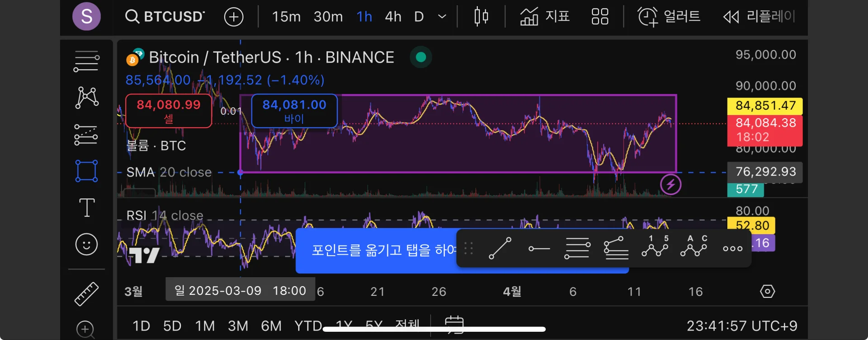The width and height of the screenshot is (868, 340).
Task: Select the pattern drawing tool in sidebar
Action: pos(86,97)
